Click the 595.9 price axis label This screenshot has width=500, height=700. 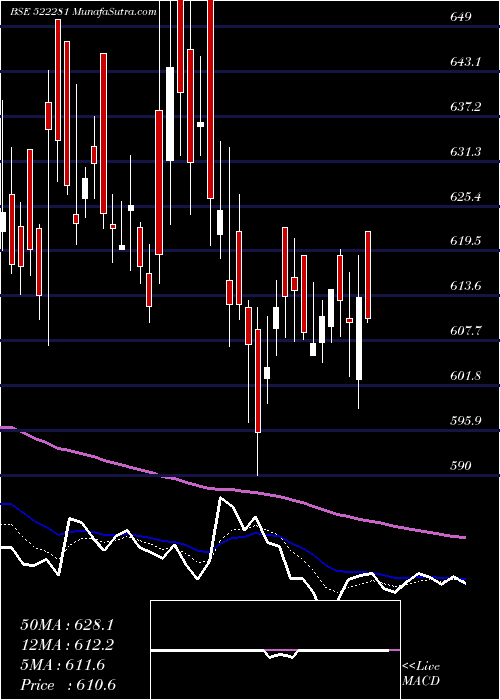pos(465,421)
